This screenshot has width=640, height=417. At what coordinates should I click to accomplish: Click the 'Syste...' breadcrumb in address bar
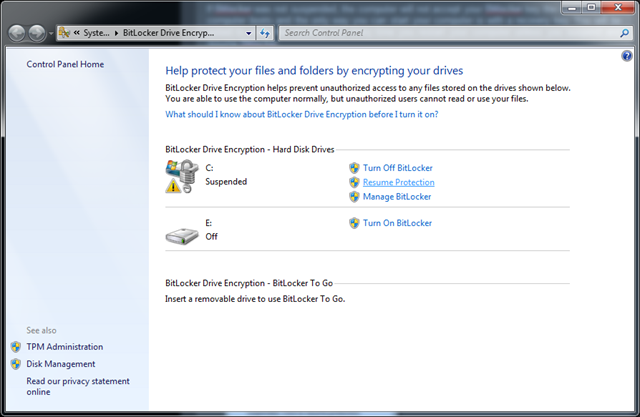click(x=96, y=33)
